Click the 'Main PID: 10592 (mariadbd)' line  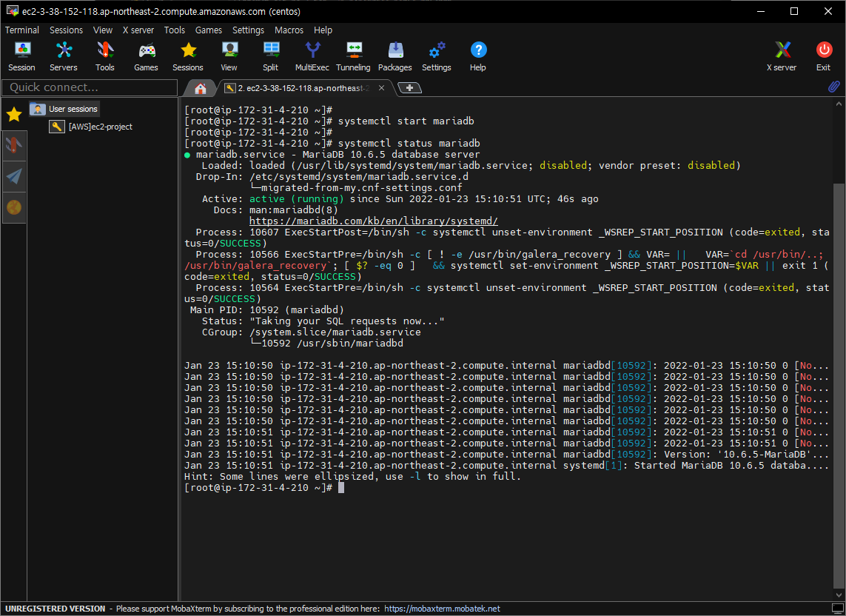(266, 310)
